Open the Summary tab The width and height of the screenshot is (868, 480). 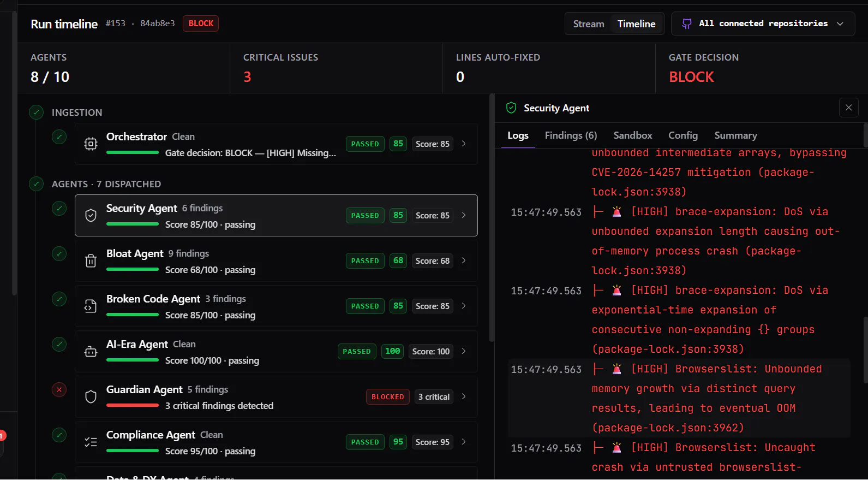tap(735, 135)
